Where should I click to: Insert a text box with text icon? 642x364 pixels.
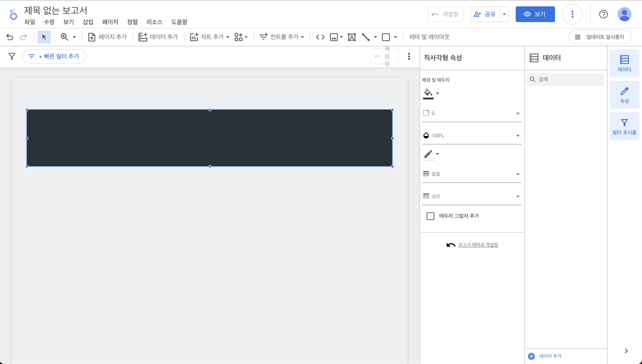coord(352,37)
